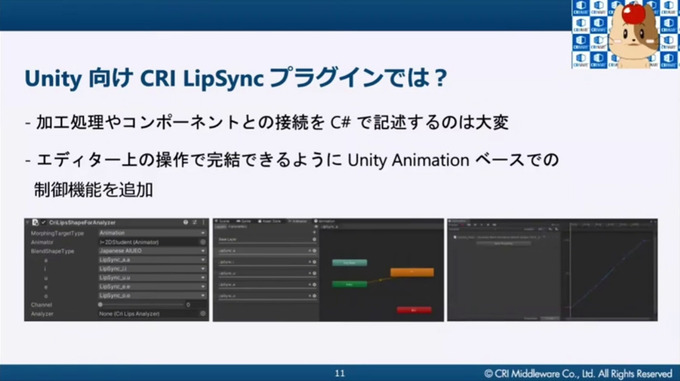Image resolution: width=680 pixels, height=381 pixels.
Task: Click the CriLipsShapeForAnalyzer script icon
Action: 36,222
